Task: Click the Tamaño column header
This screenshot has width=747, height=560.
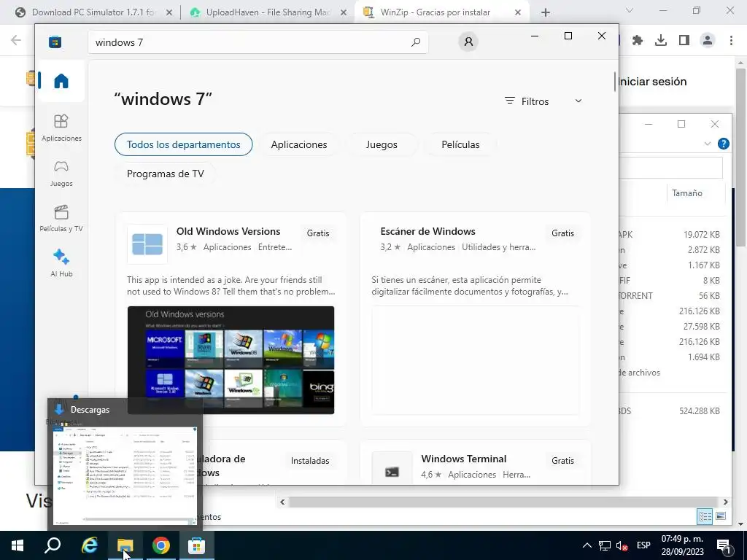Action: (x=686, y=193)
